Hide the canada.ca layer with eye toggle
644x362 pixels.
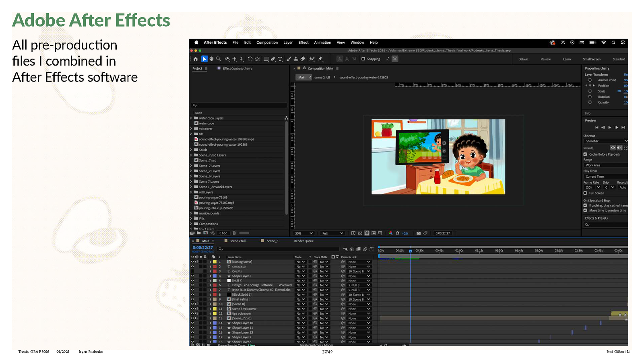(x=192, y=267)
